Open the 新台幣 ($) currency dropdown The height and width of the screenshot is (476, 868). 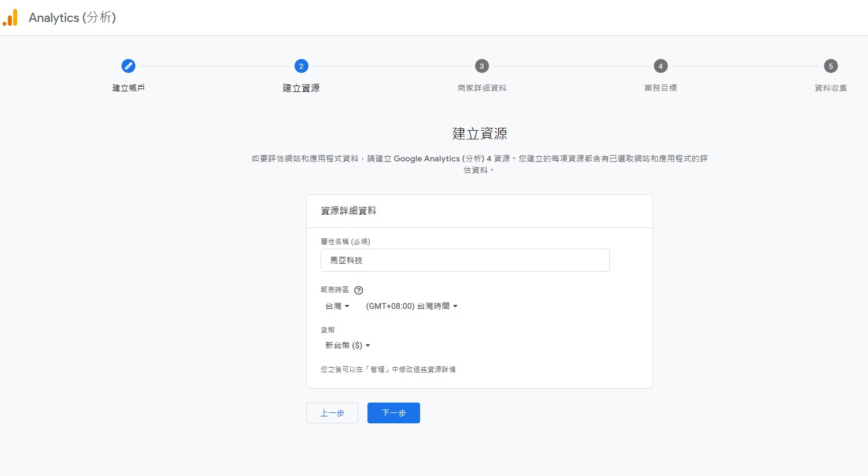tap(347, 345)
